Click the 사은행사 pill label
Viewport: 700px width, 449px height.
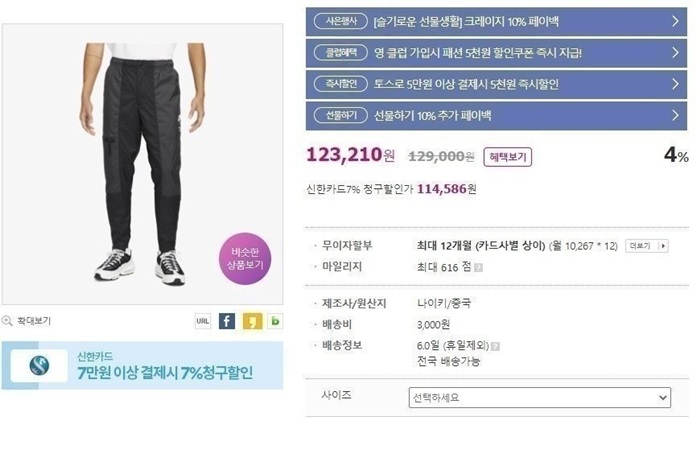341,21
